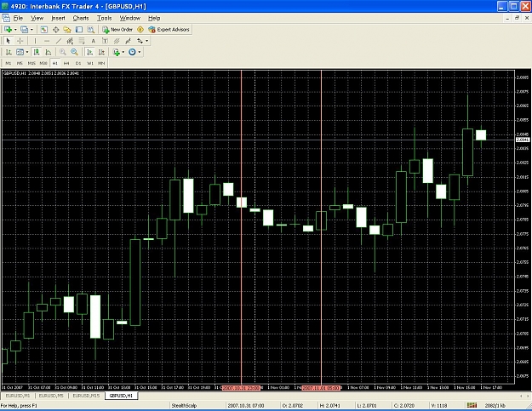The width and height of the screenshot is (532, 411).
Task: Open the Profiles dropdown arrow
Action: [31, 30]
